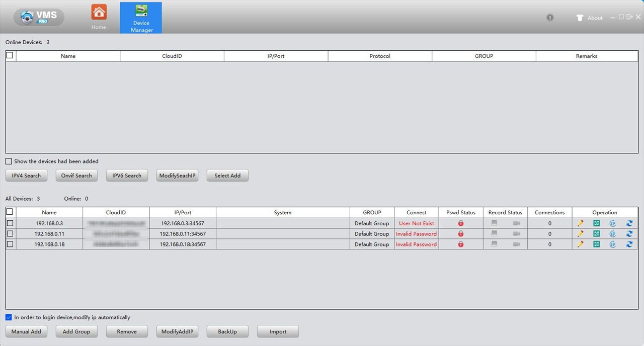Uncheck 'In order to login device, modify ip automatically'
The height and width of the screenshot is (346, 644).
[9, 317]
